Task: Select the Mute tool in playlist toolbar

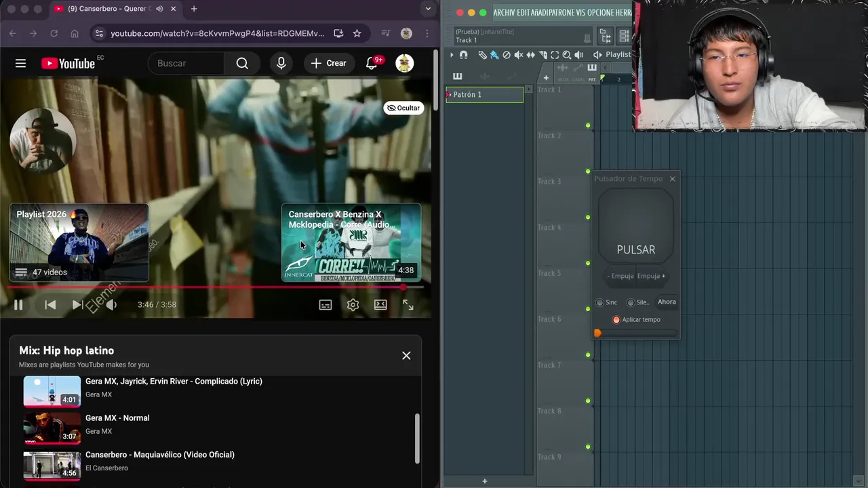Action: (519, 55)
